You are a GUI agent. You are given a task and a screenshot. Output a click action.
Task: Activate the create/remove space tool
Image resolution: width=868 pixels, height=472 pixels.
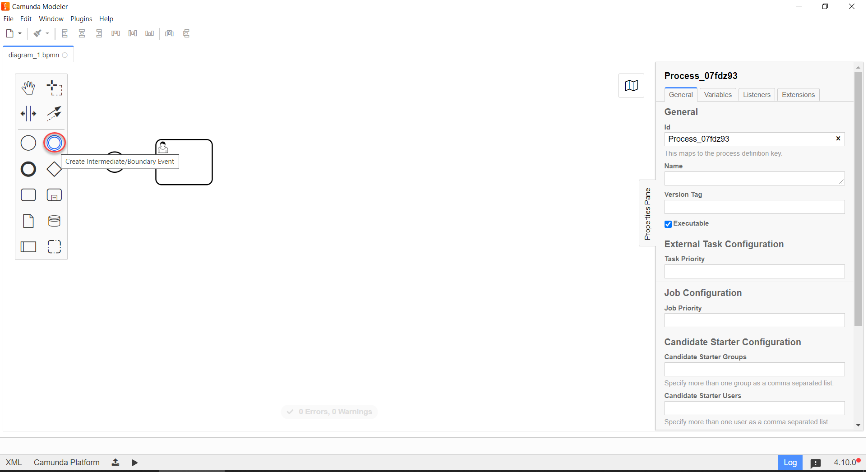tap(28, 114)
